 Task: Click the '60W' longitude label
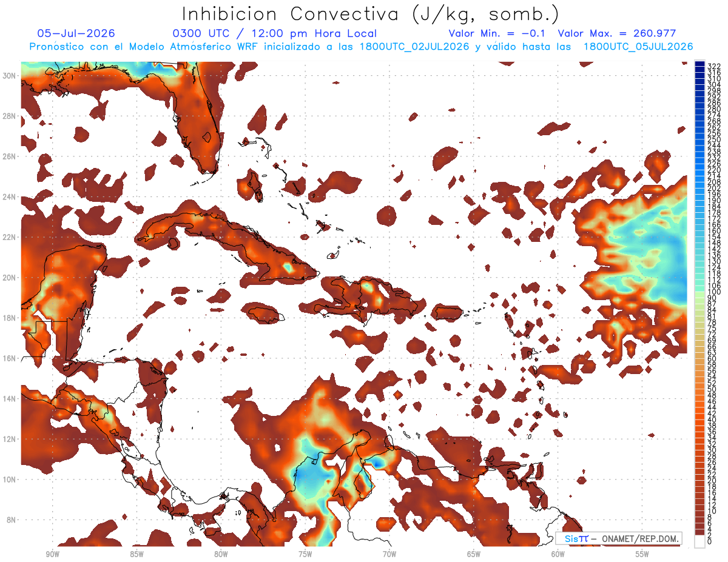point(558,554)
